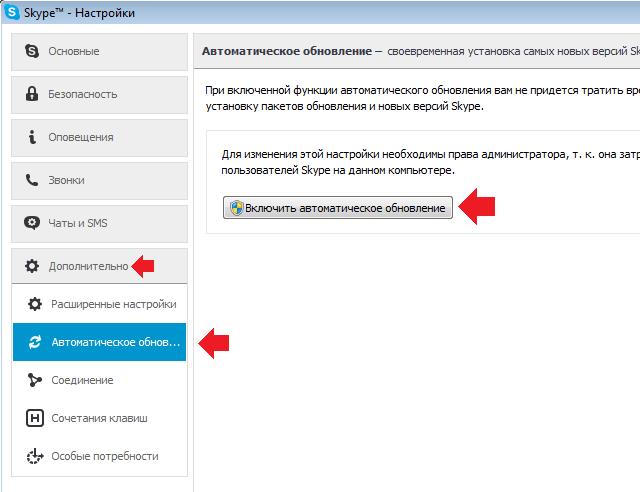Click the sync arrows icon for Автоматическое обновление
The image size is (640, 492).
pos(35,342)
